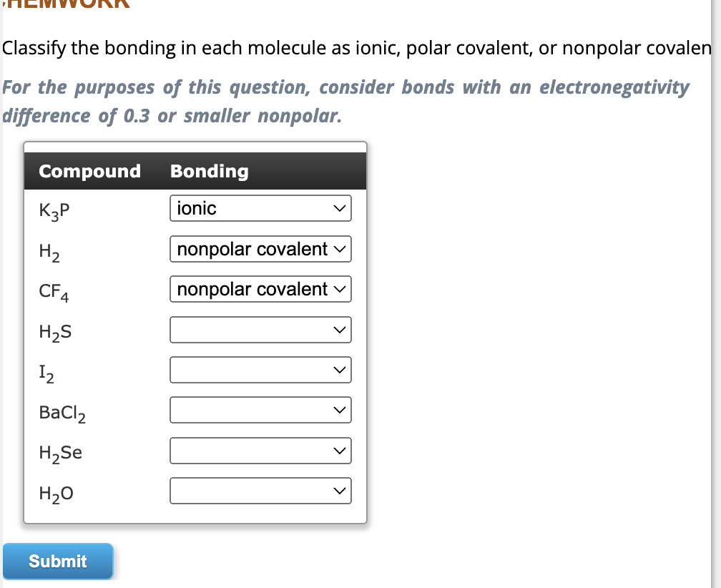
Task: Open the bonding dropdown for CF4
Action: (260, 289)
